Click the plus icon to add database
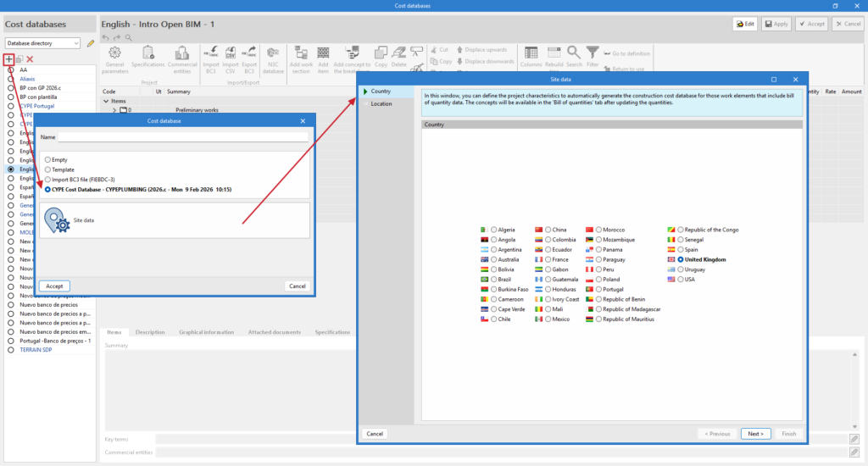The height and width of the screenshot is (466, 868). pos(8,58)
